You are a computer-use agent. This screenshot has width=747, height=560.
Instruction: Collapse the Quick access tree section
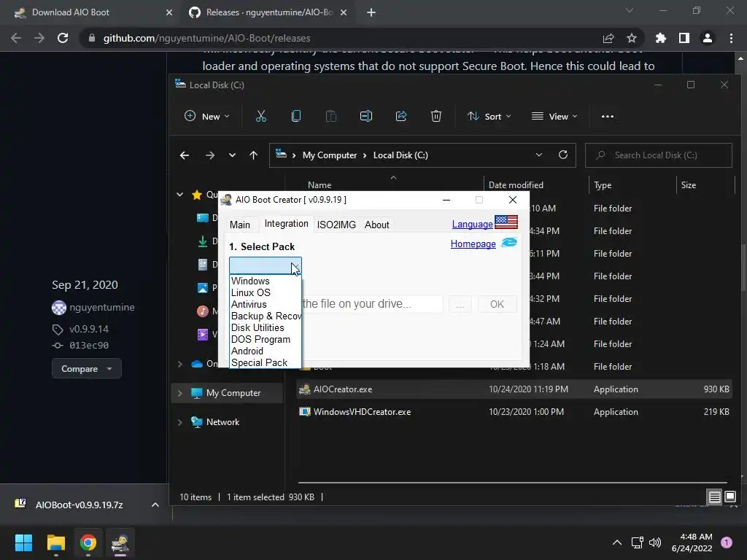[180, 194]
